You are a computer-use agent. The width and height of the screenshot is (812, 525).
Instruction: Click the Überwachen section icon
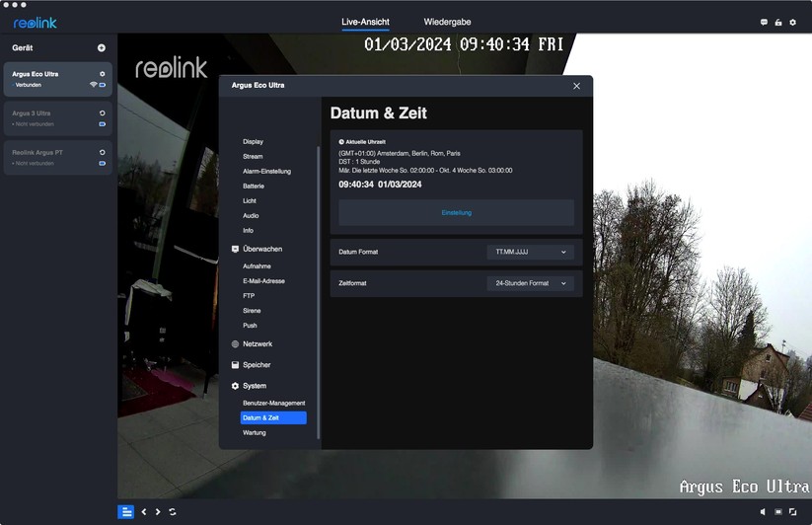tap(235, 249)
